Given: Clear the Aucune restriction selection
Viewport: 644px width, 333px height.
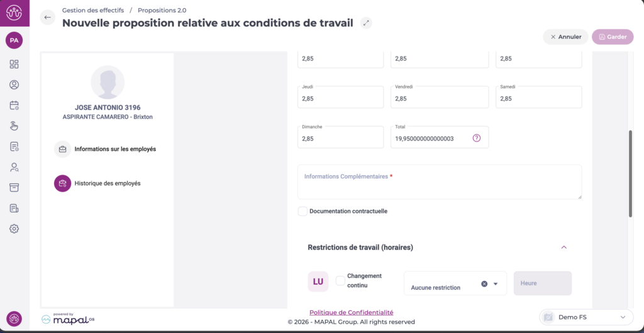Looking at the screenshot, I should [x=484, y=284].
